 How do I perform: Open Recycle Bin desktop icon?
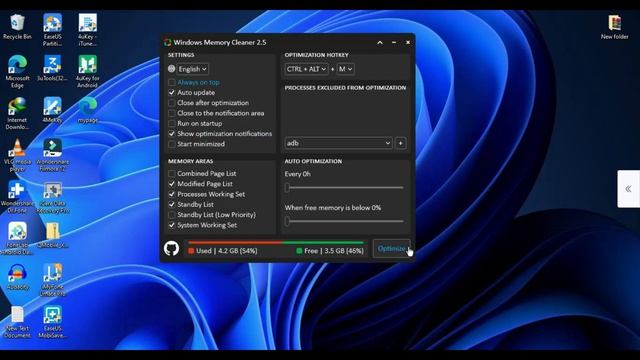pos(17,27)
